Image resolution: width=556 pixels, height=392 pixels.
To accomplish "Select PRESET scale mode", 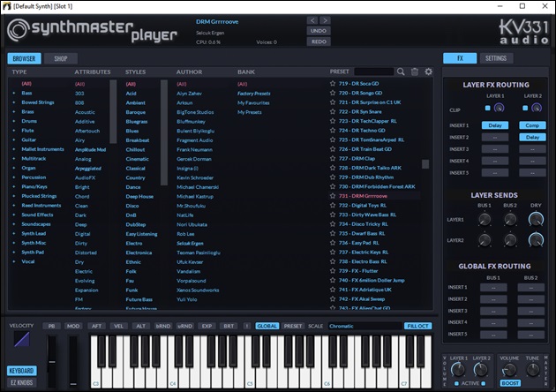I will (293, 326).
